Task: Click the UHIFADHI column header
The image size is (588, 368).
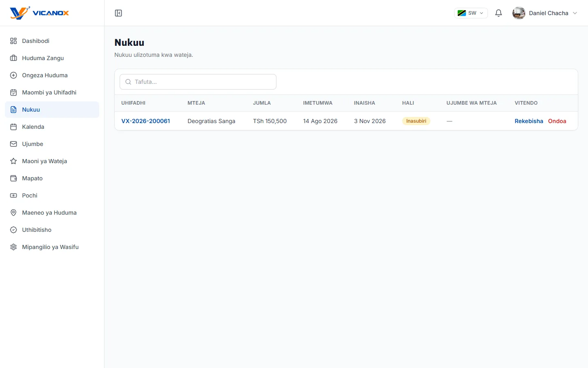Action: (133, 103)
